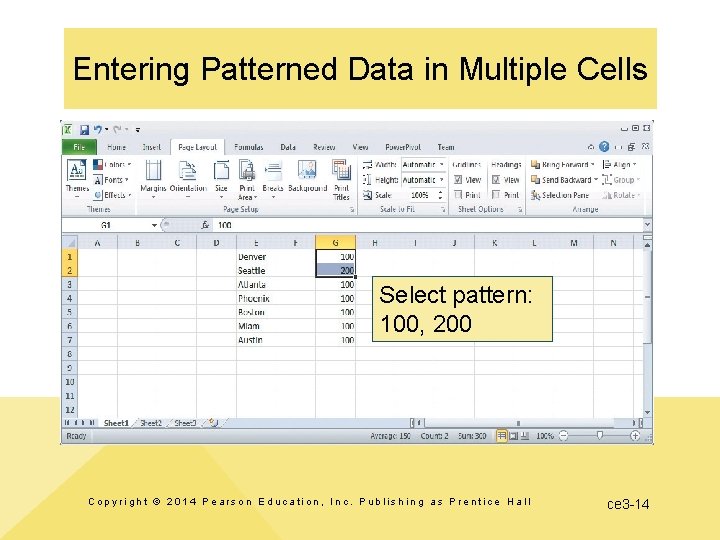The width and height of the screenshot is (720, 540).
Task: Open the Page Setup dialog launcher
Action: click(x=352, y=209)
